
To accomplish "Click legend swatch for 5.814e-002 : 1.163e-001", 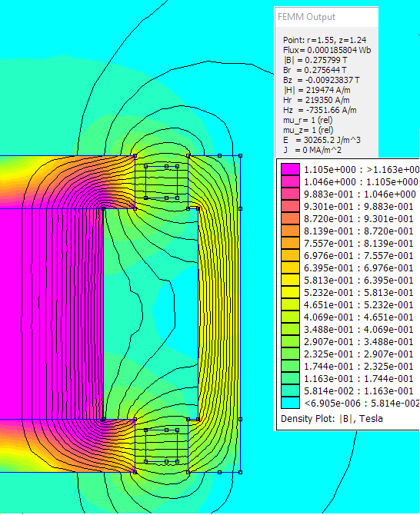I will click(x=290, y=390).
